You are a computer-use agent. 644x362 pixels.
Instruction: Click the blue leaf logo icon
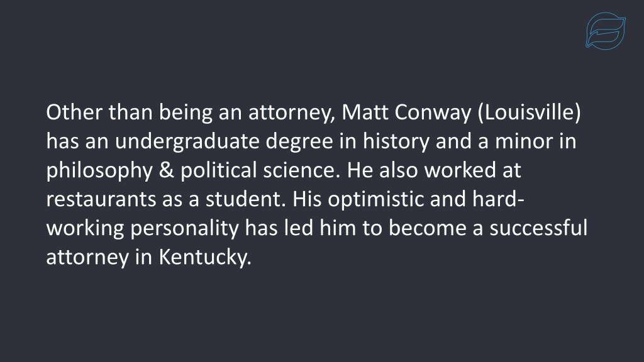pyautogui.click(x=606, y=31)
